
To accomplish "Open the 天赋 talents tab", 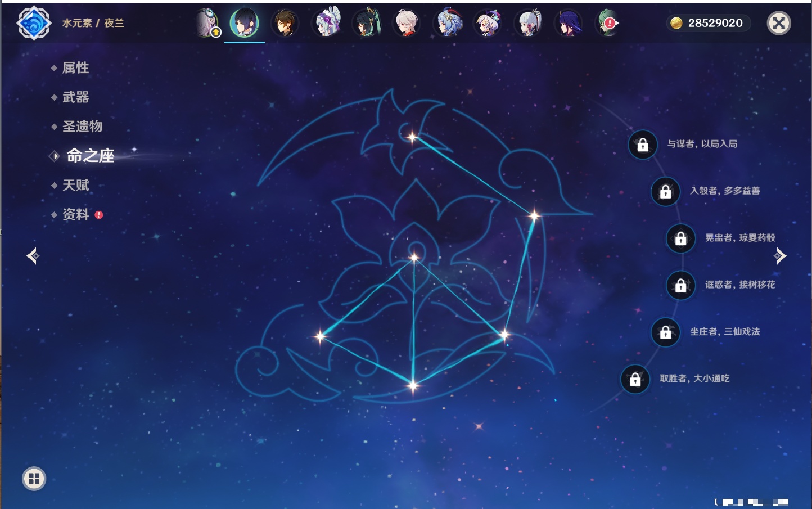I will [76, 185].
